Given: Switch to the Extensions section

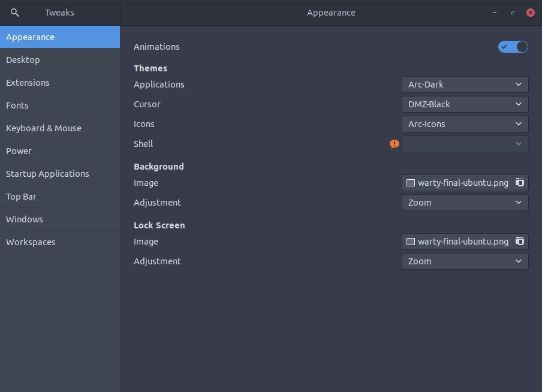Looking at the screenshot, I should tap(60, 83).
